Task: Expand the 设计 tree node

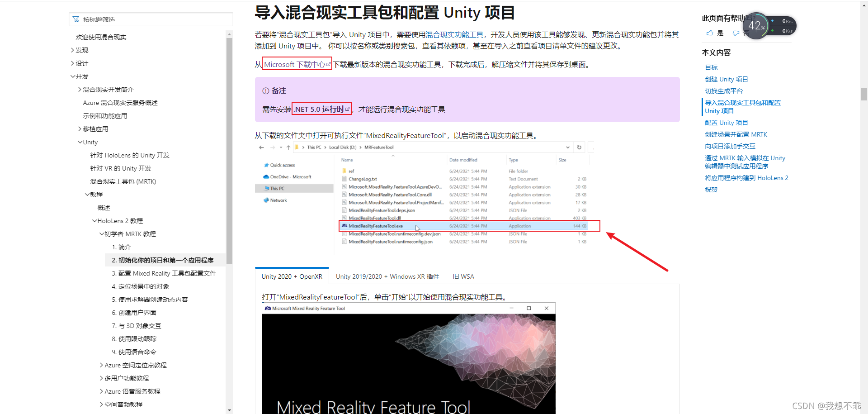Action: 72,63
